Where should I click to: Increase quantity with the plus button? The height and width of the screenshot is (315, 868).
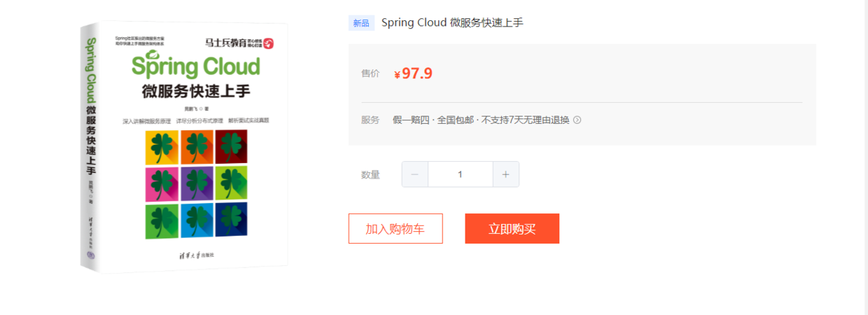(x=506, y=174)
